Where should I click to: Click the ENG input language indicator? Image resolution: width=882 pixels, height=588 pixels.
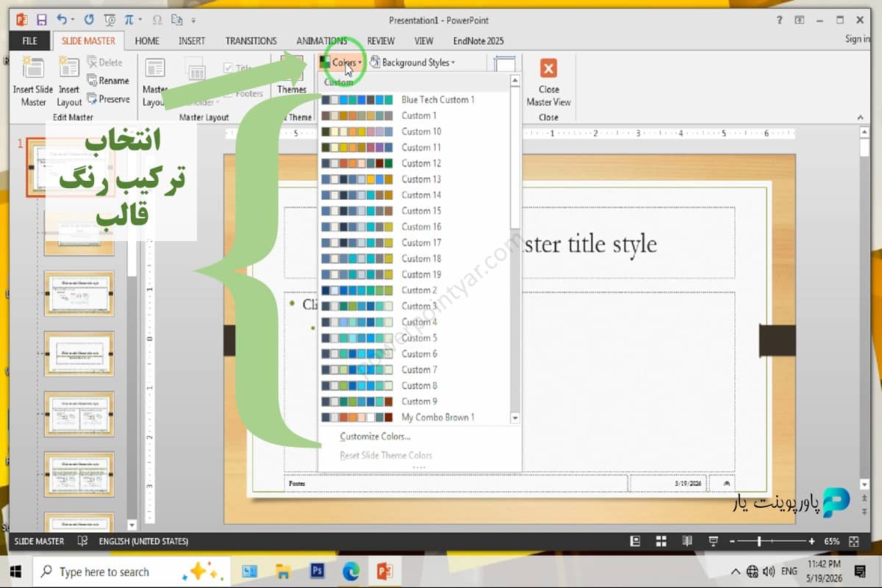coord(789,571)
